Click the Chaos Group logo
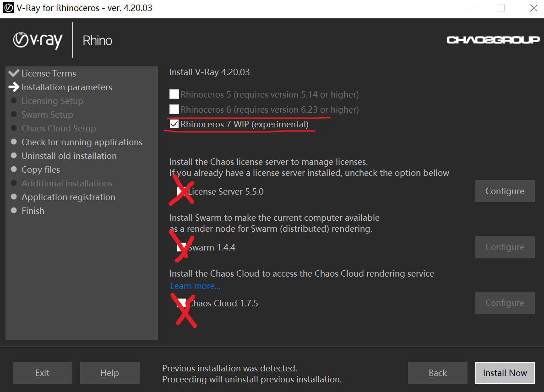Viewport: 544px width, 392px height. tap(493, 40)
